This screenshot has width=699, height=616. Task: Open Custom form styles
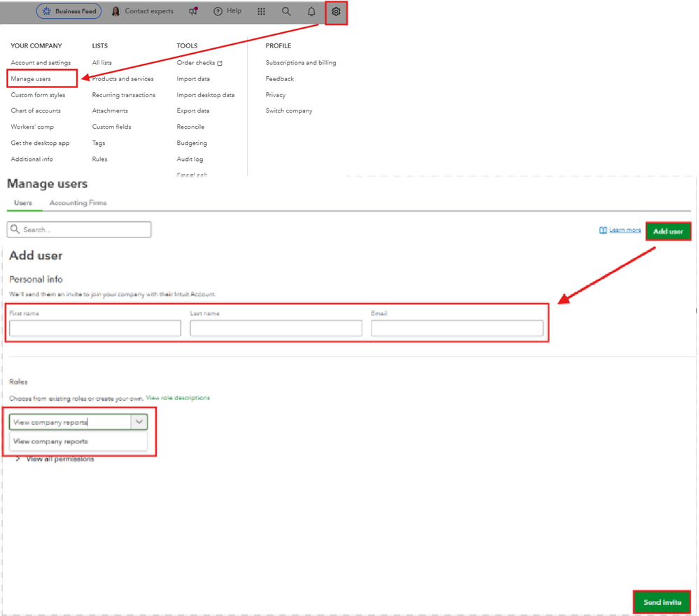point(38,95)
